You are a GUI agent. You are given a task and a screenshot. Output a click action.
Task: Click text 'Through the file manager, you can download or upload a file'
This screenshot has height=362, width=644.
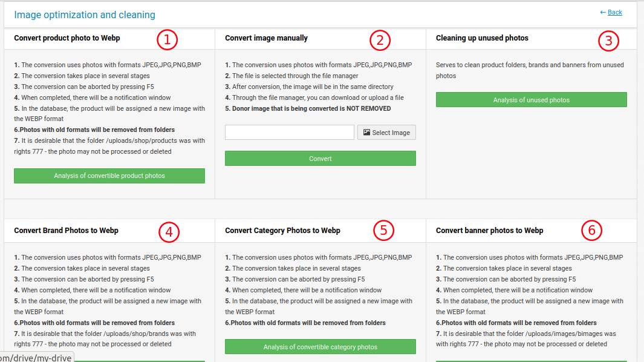[318, 97]
